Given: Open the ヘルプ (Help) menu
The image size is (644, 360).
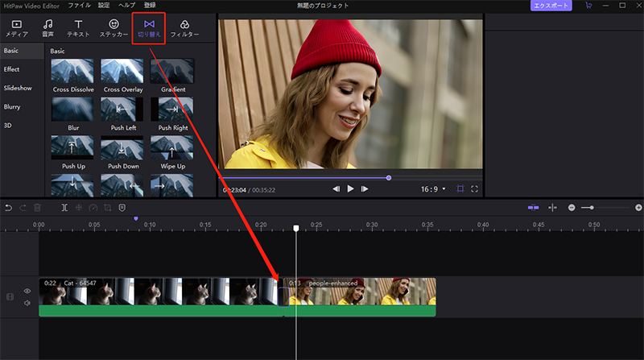Looking at the screenshot, I should [x=127, y=6].
